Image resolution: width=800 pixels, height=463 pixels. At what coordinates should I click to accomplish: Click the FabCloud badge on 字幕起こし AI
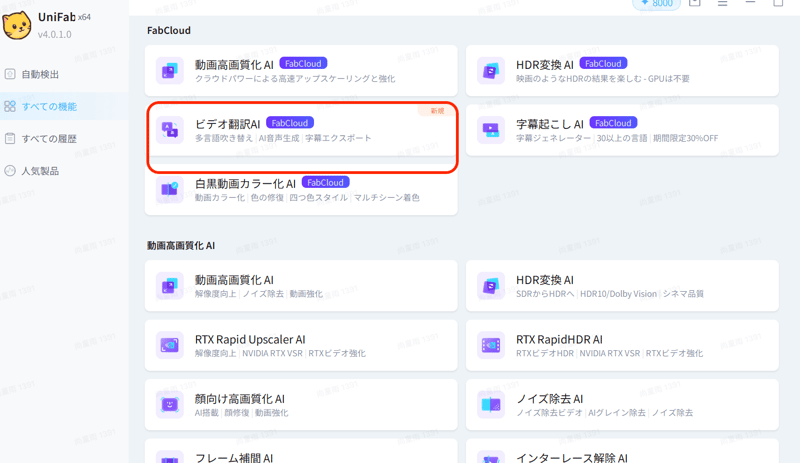pos(613,123)
